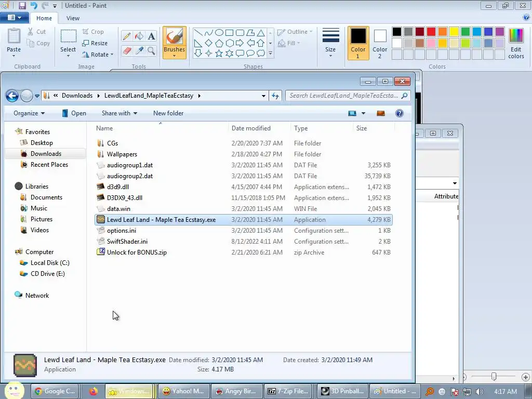Select the SwiftShader.ini file
The width and height of the screenshot is (532, 399).
tap(243, 242)
